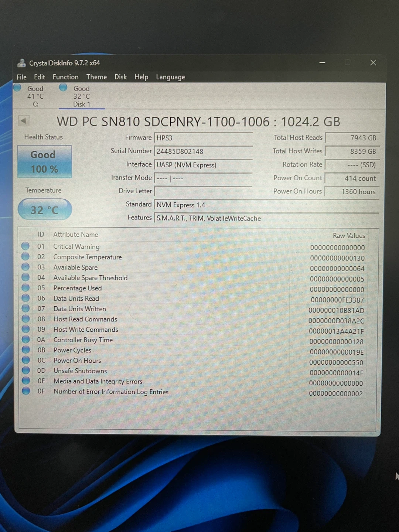Click the Raw Values column header
The image size is (399, 532).
(x=349, y=236)
